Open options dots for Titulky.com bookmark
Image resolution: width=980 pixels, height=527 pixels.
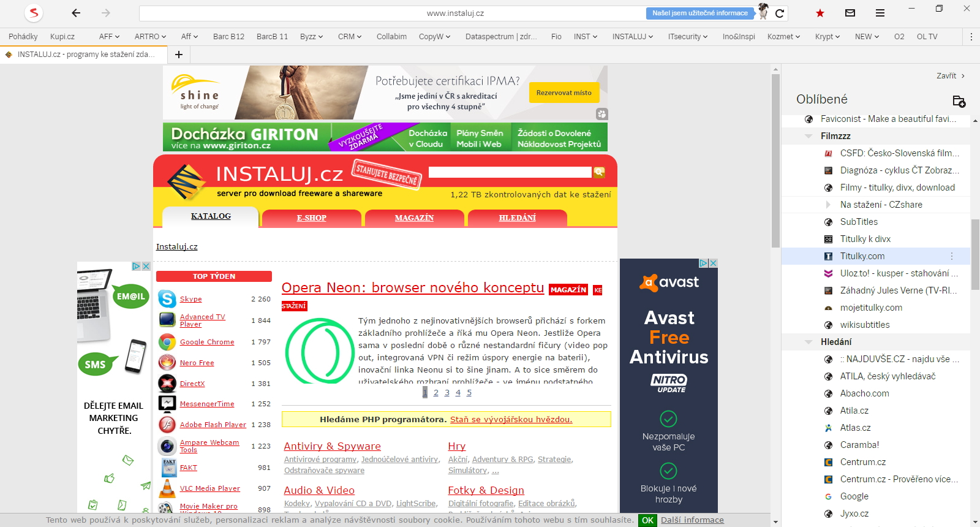952,256
